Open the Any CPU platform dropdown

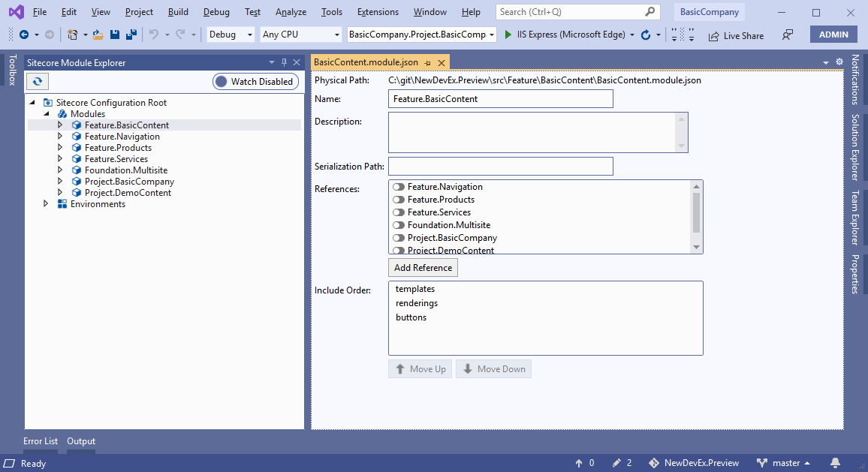336,35
